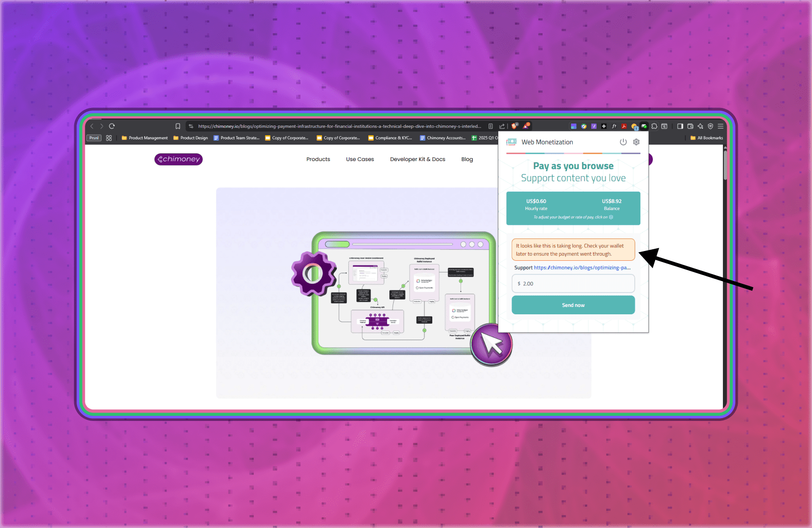Open the Extensions puzzle piece menu
812x528 pixels.
pos(654,126)
